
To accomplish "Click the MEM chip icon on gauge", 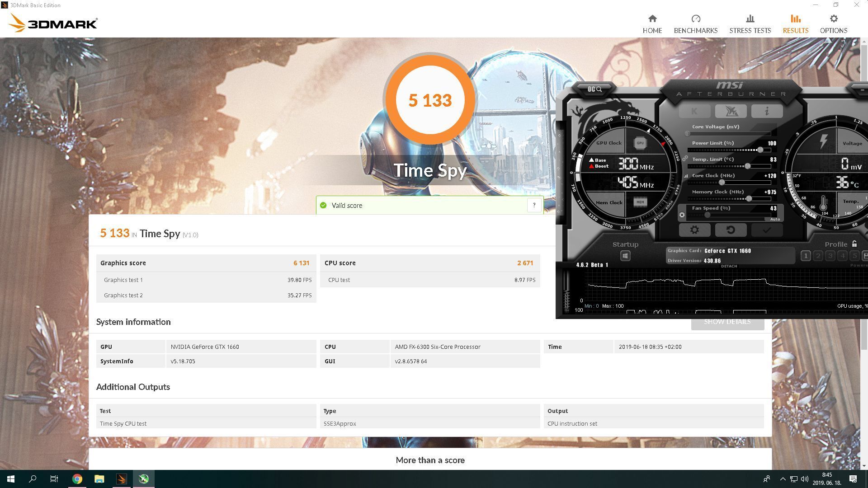I will (640, 202).
